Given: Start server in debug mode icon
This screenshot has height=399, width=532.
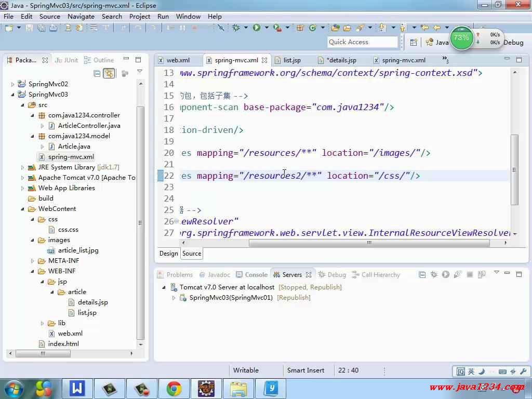Looking at the screenshot, I should pos(434,274).
